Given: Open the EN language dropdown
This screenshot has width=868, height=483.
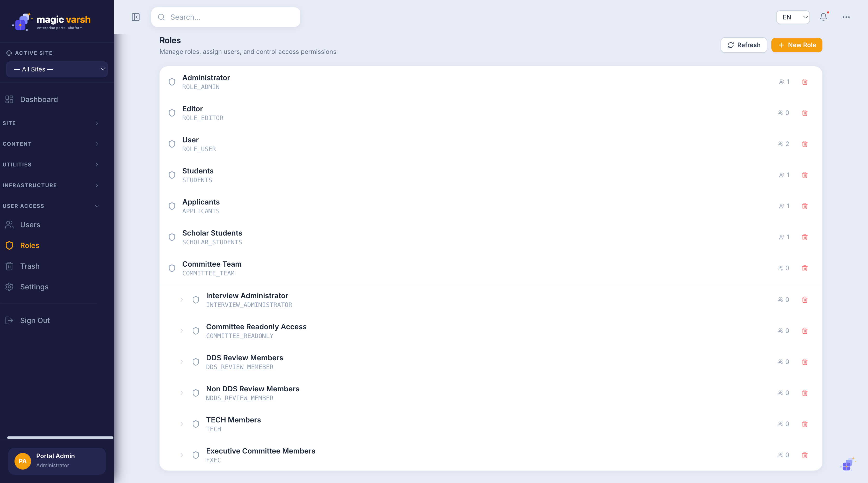Looking at the screenshot, I should [x=793, y=17].
